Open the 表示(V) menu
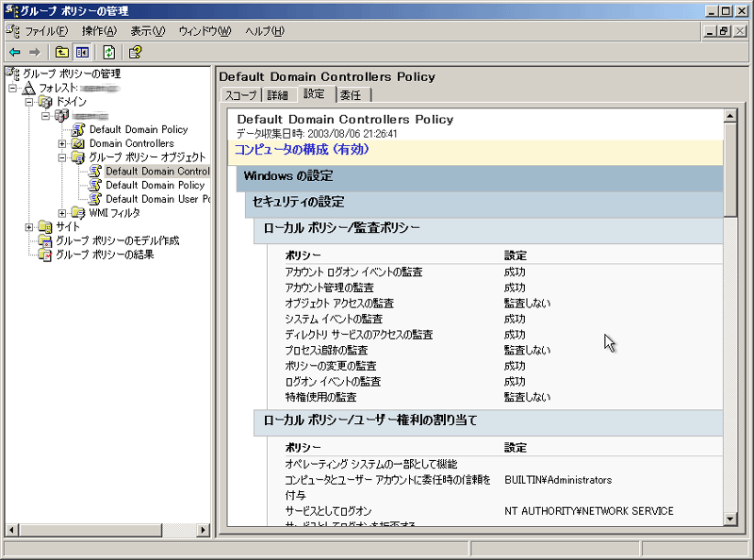The image size is (754, 560). tap(148, 31)
